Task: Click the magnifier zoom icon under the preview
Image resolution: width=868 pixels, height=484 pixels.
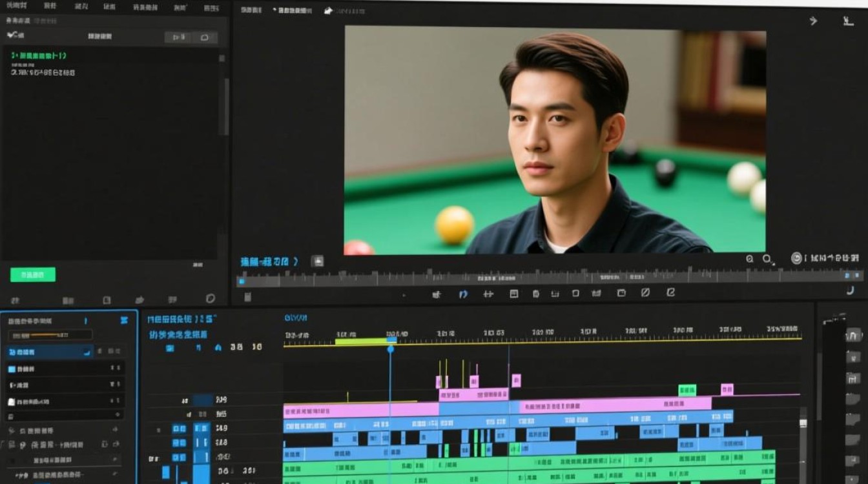Action: (767, 259)
